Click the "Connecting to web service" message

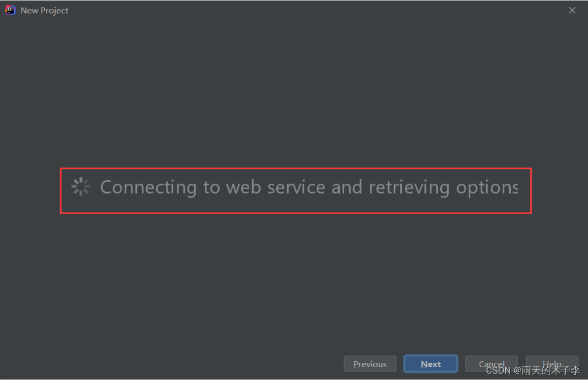click(309, 187)
